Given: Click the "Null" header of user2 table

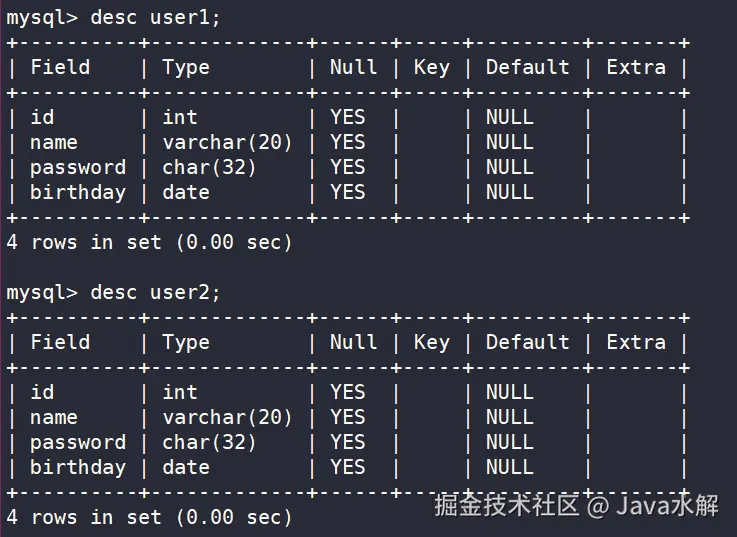Looking at the screenshot, I should click(x=353, y=342).
